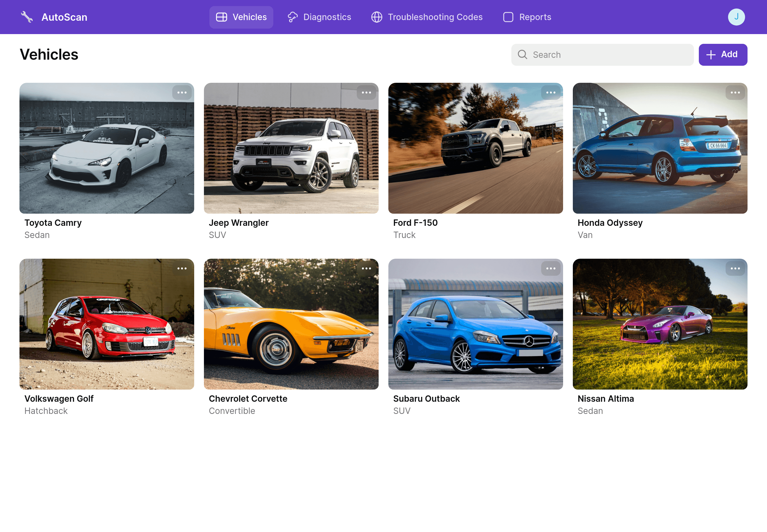Click the Convertible label under Chevrolet Corvette
This screenshot has height=532, width=767.
(232, 411)
